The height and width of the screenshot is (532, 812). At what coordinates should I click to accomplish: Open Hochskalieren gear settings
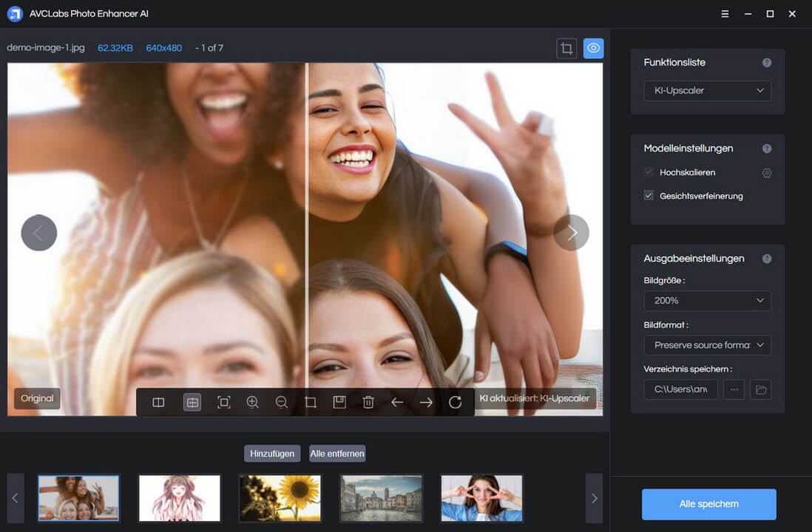(767, 173)
